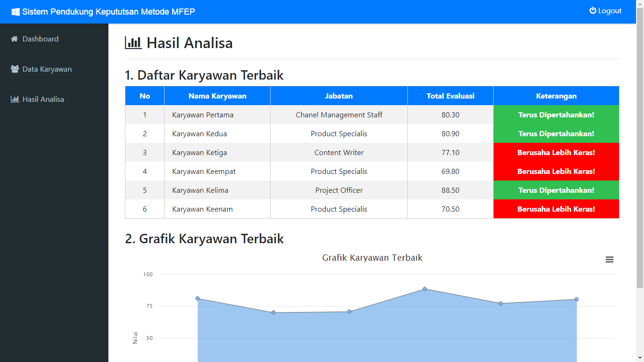Click the scrollbar down-arrow icon

click(640, 357)
